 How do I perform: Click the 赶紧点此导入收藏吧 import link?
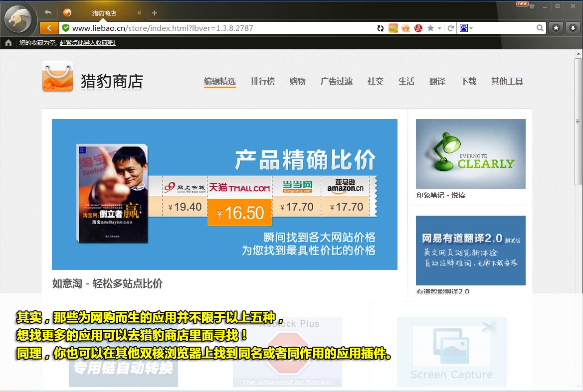pos(87,43)
